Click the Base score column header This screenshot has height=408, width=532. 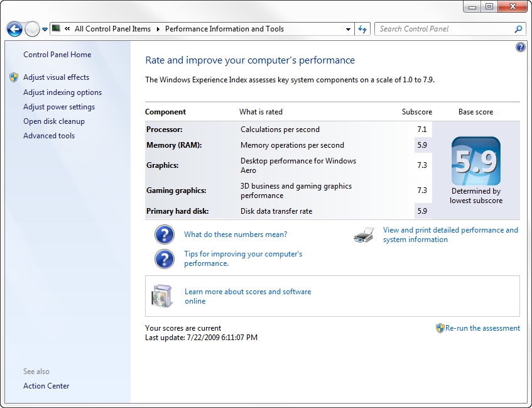point(475,112)
